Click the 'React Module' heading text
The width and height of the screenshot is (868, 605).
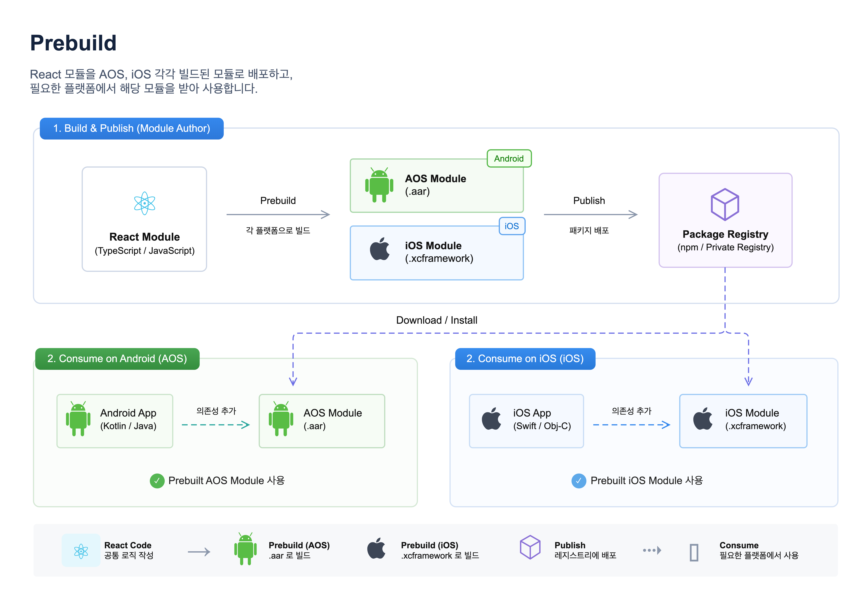click(144, 237)
